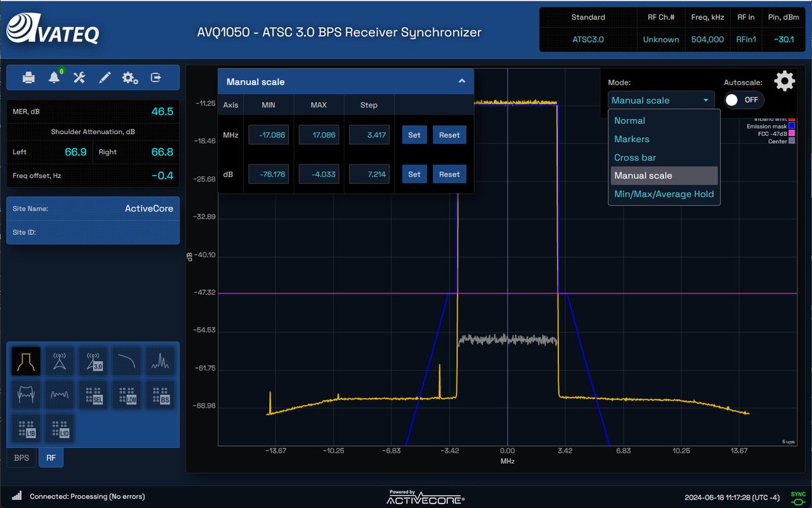Open chart settings gear icon
The image size is (812, 508).
[784, 81]
